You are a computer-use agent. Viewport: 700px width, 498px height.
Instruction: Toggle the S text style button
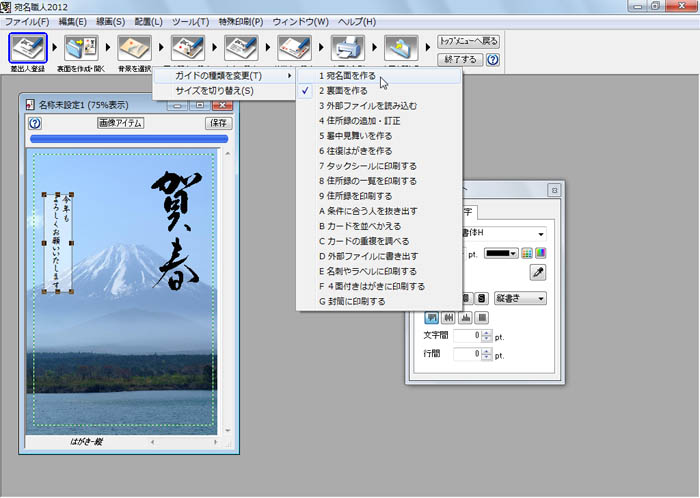click(x=481, y=298)
